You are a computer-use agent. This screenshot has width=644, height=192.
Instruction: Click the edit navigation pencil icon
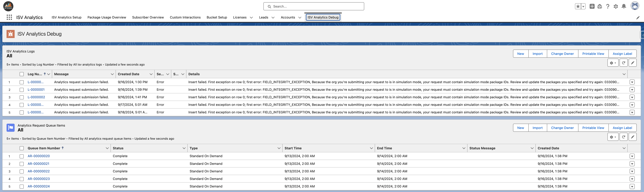[x=638, y=17]
